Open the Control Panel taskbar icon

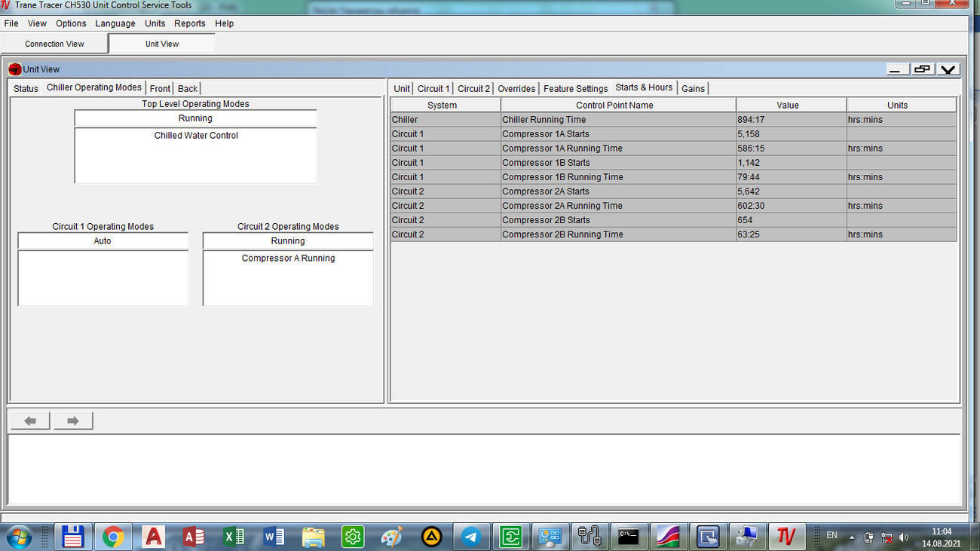[550, 537]
